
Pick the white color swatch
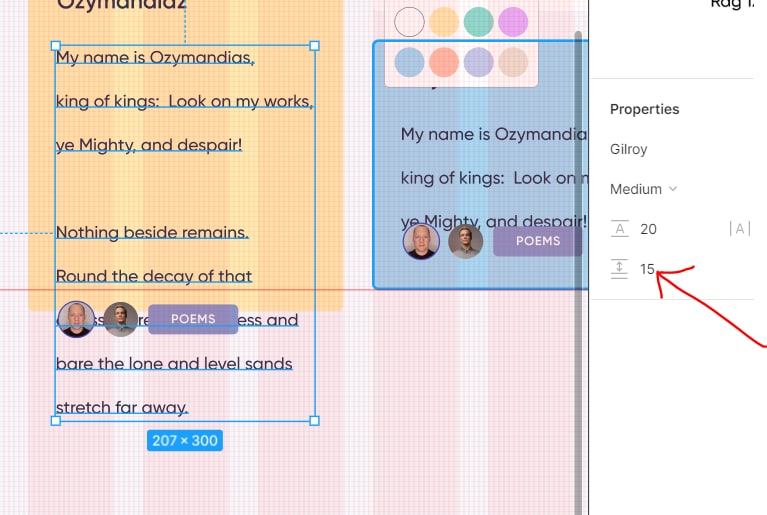(x=410, y=22)
